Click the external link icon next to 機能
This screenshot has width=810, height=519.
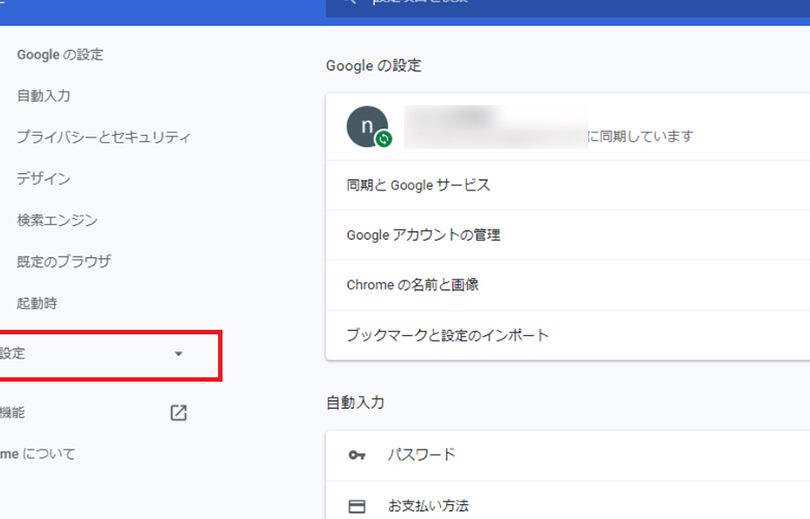(178, 413)
